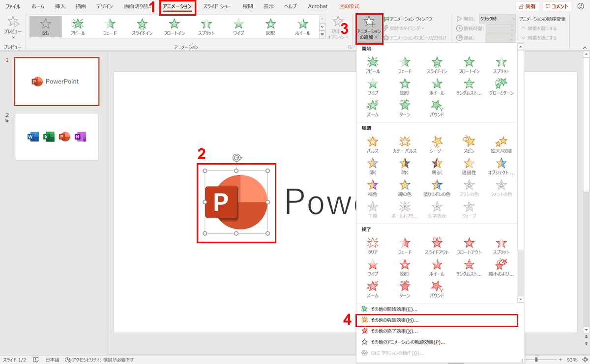Image resolution: width=590 pixels, height=364 pixels.
Task: Apply the 拡大/収縮 emphasis effect
Action: [501, 144]
